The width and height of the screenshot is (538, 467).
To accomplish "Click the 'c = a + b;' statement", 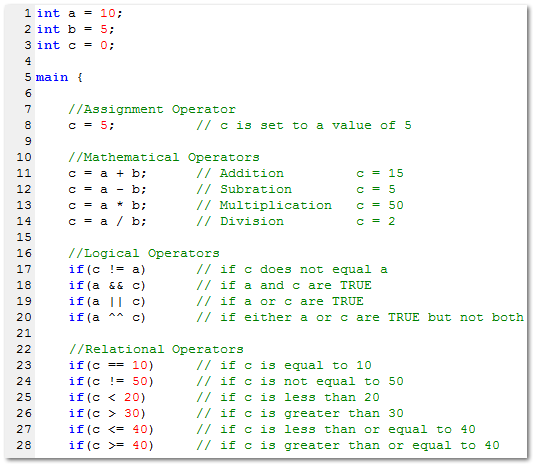I will [107, 173].
